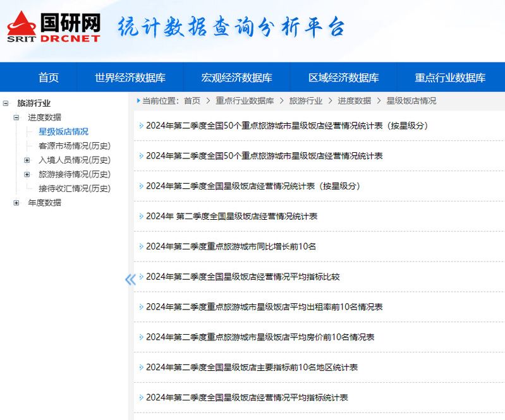
Task: Select 客源市场情况(历史) in the sidebar
Action: pos(74,146)
